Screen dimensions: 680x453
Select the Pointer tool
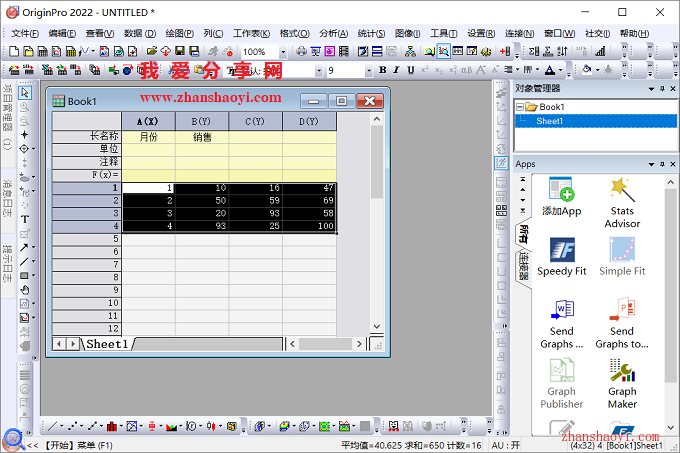tap(25, 92)
